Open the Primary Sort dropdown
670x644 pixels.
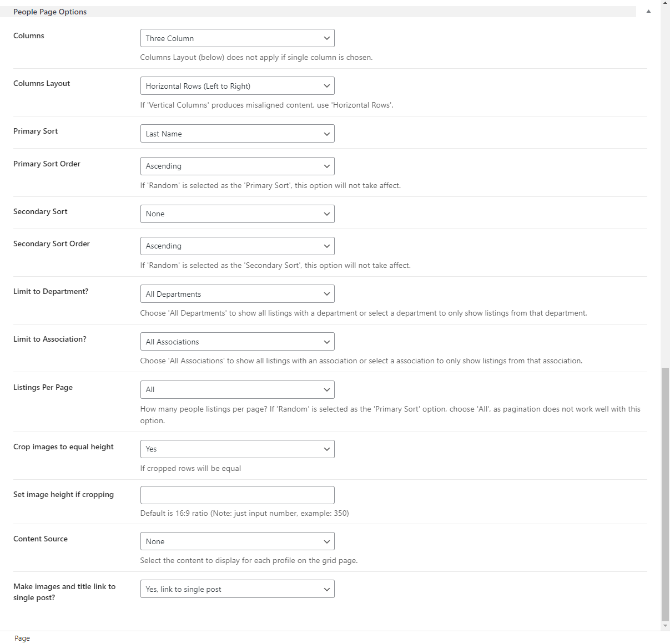pos(237,134)
